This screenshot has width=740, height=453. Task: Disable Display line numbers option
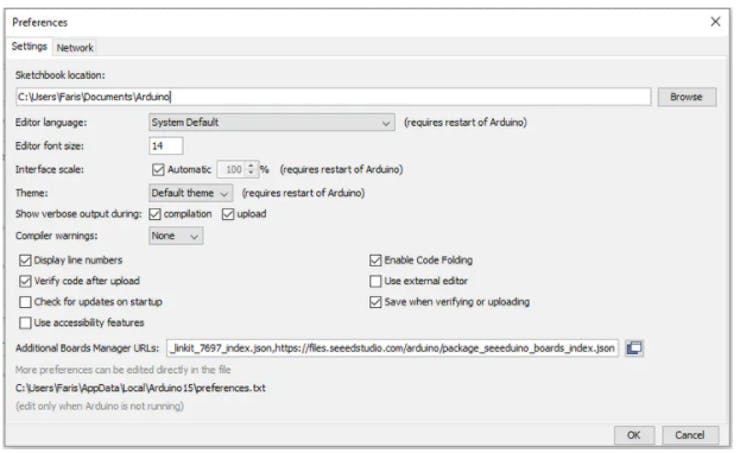pos(25,260)
